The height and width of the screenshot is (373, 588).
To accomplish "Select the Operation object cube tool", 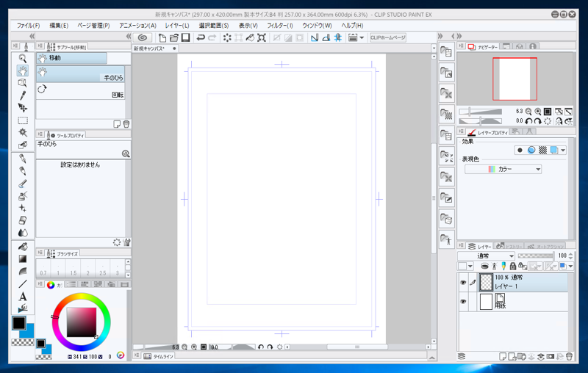I will [x=23, y=83].
